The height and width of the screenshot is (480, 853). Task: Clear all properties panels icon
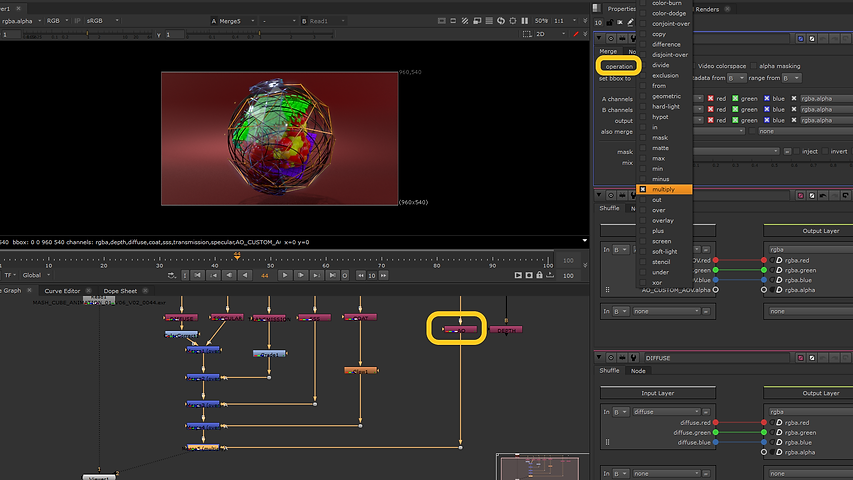coord(620,22)
